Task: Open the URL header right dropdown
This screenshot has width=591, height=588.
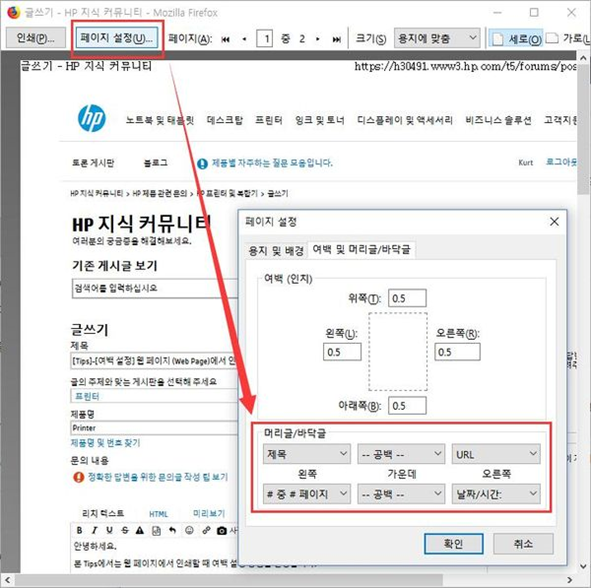Action: point(496,454)
